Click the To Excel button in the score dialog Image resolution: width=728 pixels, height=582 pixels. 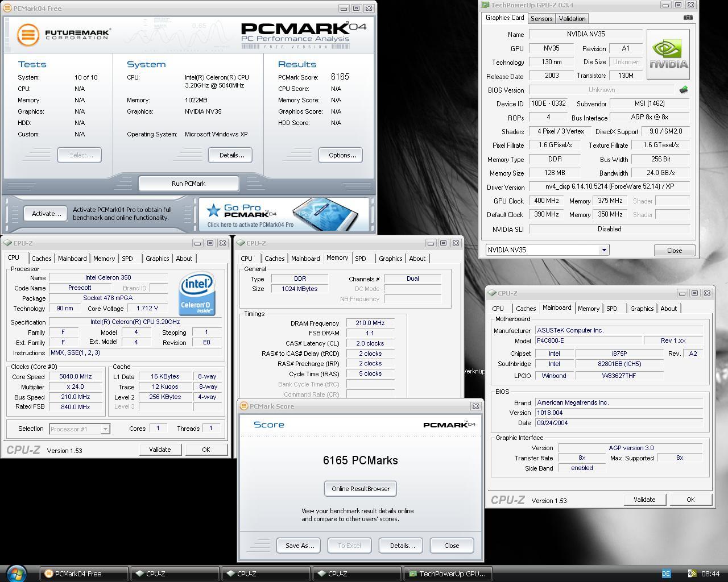pyautogui.click(x=349, y=546)
